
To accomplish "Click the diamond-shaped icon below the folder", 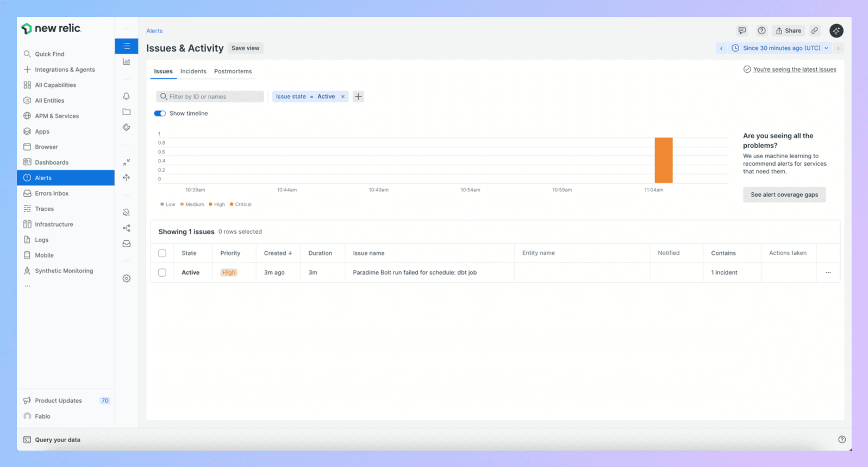I will point(127,127).
